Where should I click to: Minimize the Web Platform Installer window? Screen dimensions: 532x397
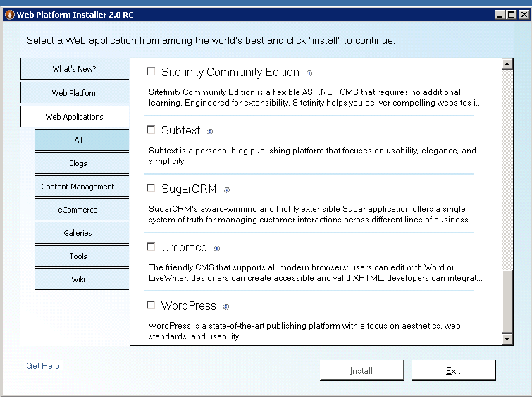tap(500, 15)
